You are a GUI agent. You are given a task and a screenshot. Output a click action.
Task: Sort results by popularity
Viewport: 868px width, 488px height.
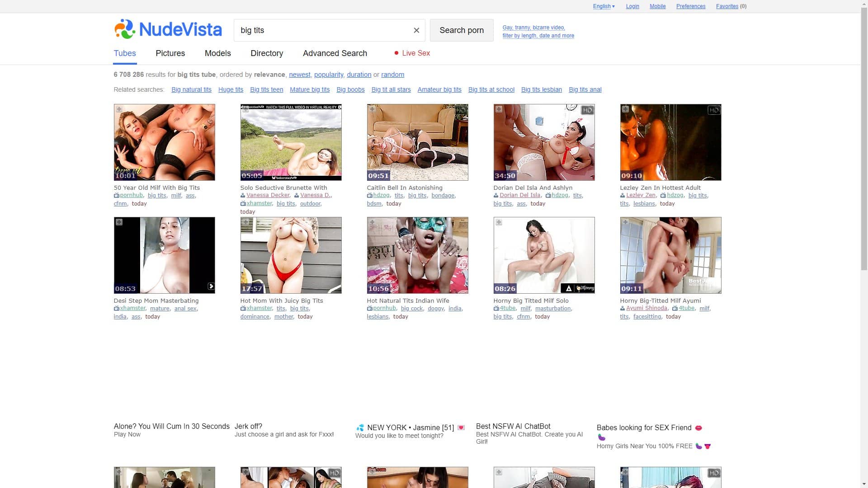(x=329, y=75)
